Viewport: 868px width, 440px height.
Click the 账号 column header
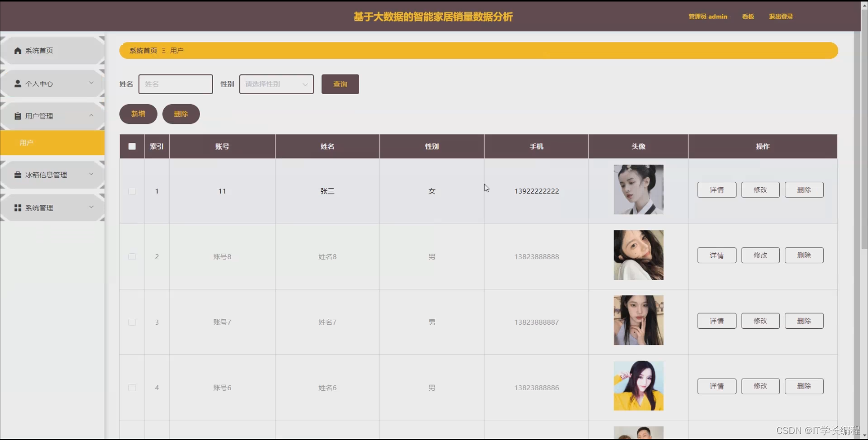point(222,146)
